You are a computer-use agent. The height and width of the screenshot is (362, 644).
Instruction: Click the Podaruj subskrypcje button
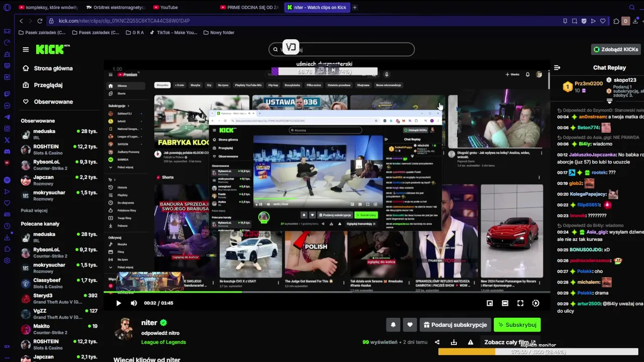pos(455,325)
